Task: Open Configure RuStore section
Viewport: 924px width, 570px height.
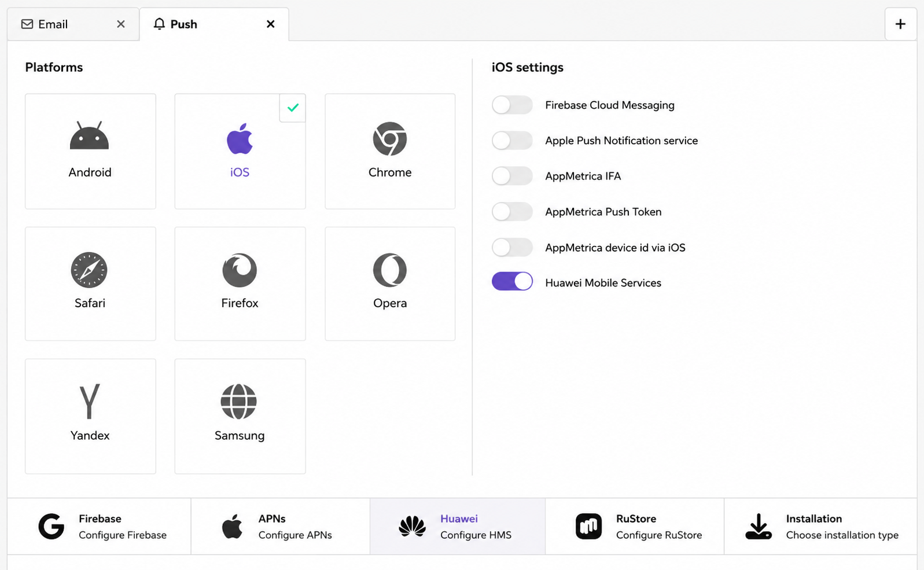Action: (635, 527)
